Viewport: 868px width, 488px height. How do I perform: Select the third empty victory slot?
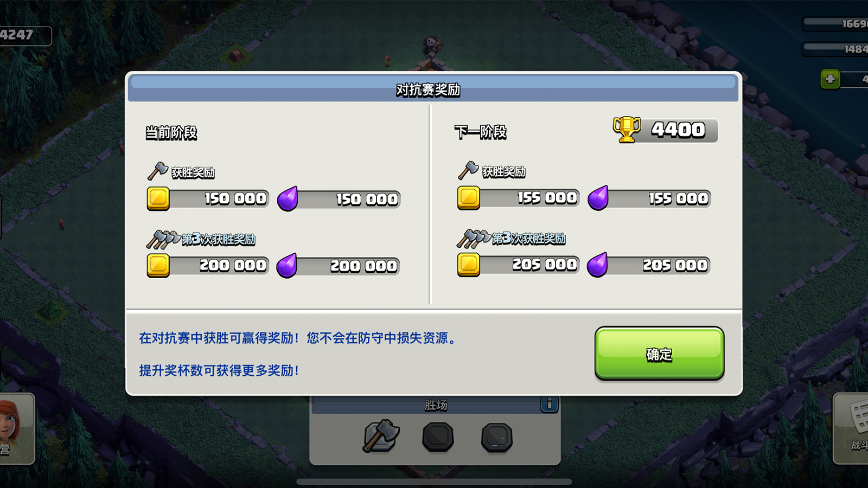click(496, 437)
